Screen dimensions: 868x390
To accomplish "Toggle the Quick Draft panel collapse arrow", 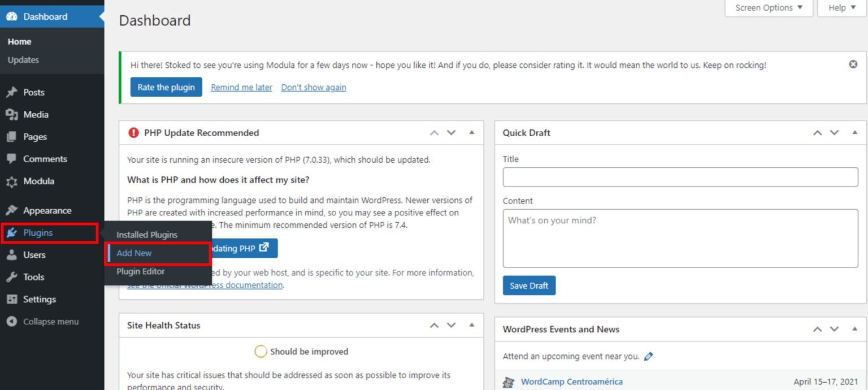I will [x=854, y=133].
